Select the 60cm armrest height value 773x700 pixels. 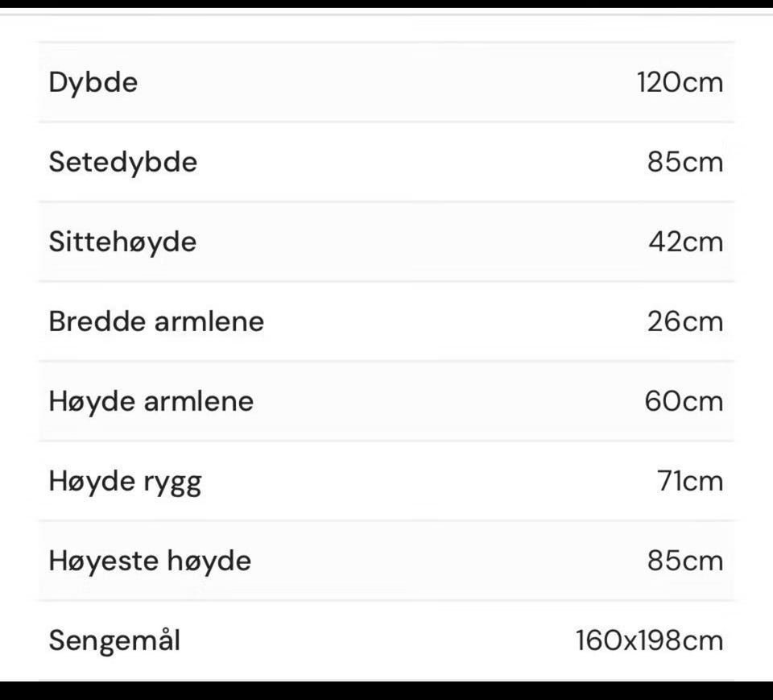coord(684,401)
